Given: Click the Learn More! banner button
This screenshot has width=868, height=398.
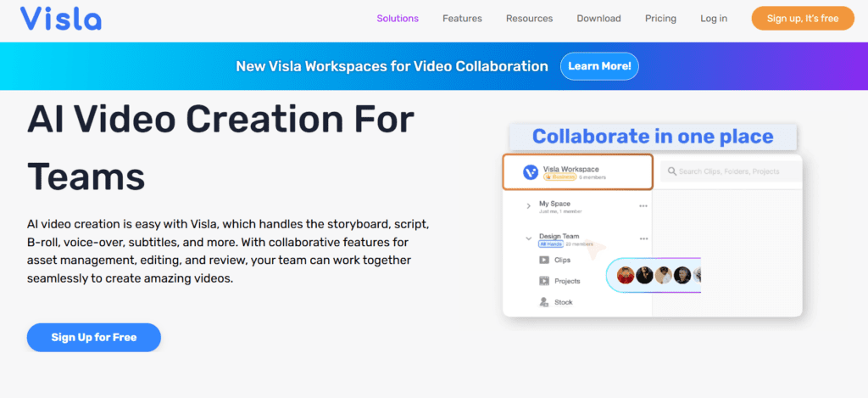Looking at the screenshot, I should [x=599, y=66].
